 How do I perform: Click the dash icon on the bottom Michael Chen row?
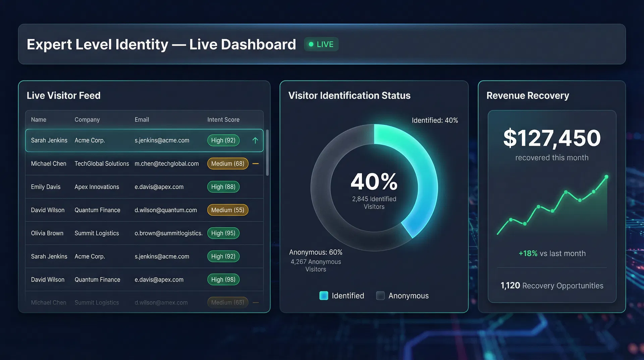point(255,302)
